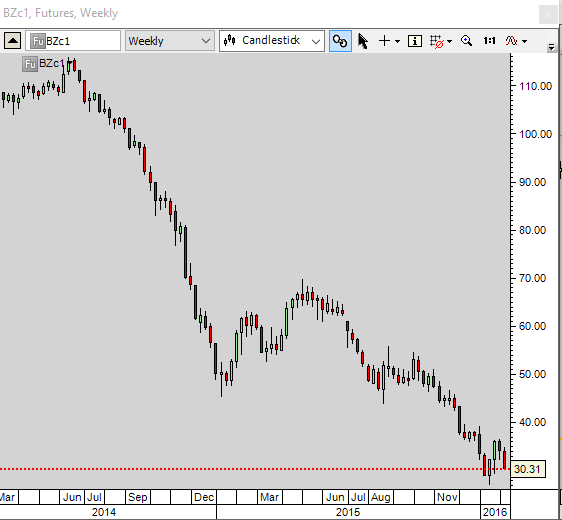Click the grid lines toggle icon
This screenshot has width=562, height=520.
[x=437, y=41]
